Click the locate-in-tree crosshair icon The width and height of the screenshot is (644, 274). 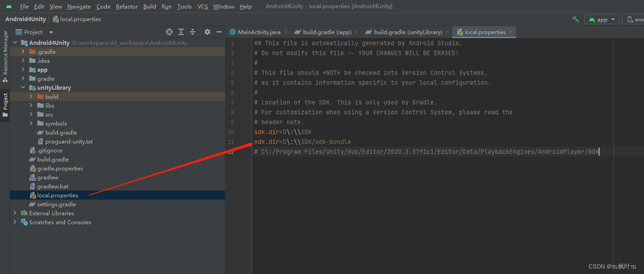coord(169,32)
